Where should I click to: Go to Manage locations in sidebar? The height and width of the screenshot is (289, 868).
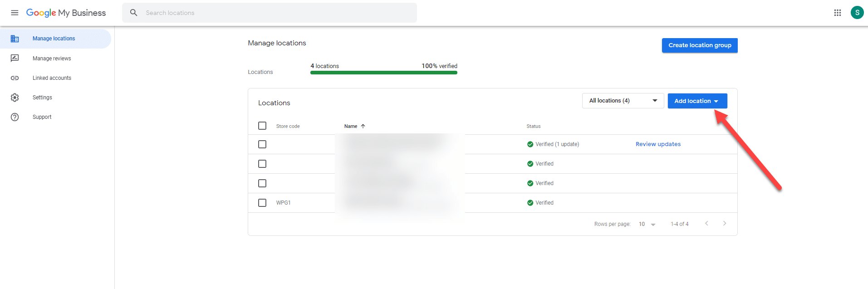54,39
